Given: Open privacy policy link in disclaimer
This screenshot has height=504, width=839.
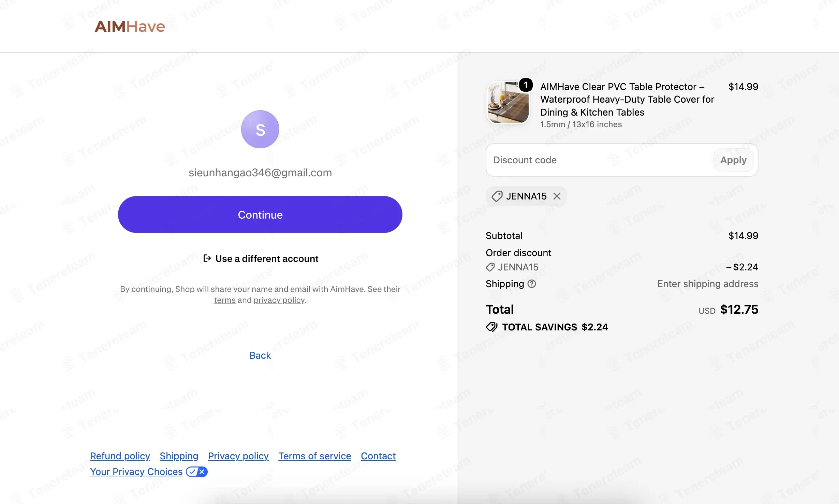Looking at the screenshot, I should (279, 300).
